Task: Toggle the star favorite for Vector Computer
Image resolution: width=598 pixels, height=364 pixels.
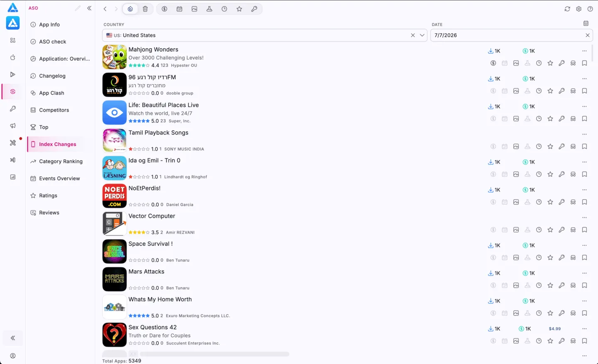Action: pos(550,230)
